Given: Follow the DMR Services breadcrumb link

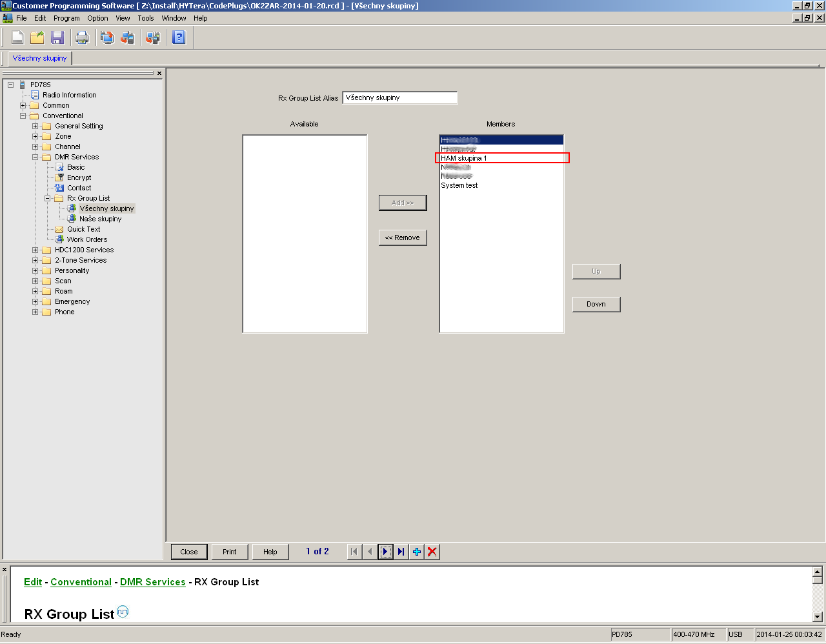Looking at the screenshot, I should 152,582.
